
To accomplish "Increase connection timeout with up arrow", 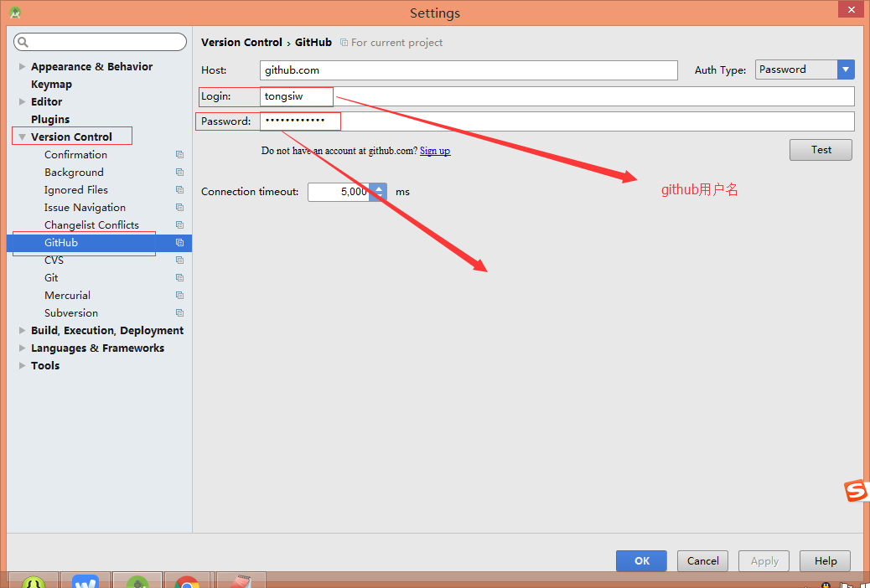I will point(378,188).
